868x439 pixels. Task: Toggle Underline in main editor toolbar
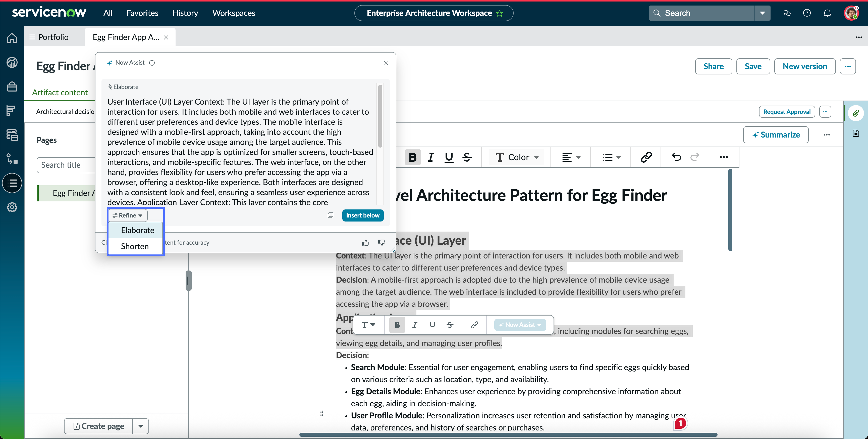[x=449, y=157]
